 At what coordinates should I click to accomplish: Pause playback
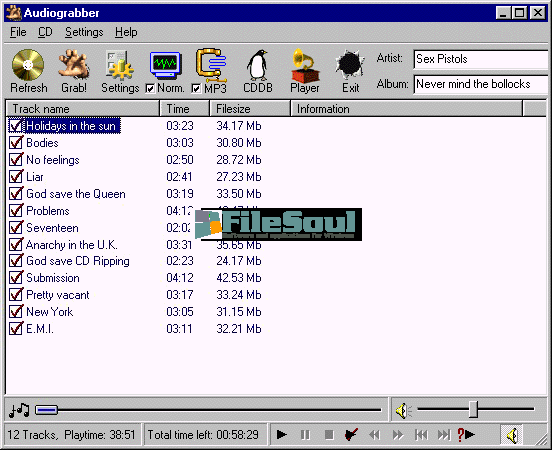[x=305, y=435]
